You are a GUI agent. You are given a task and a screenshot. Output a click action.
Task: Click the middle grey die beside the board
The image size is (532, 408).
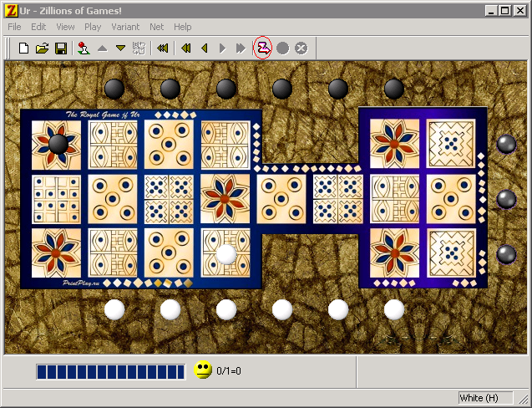click(x=506, y=200)
